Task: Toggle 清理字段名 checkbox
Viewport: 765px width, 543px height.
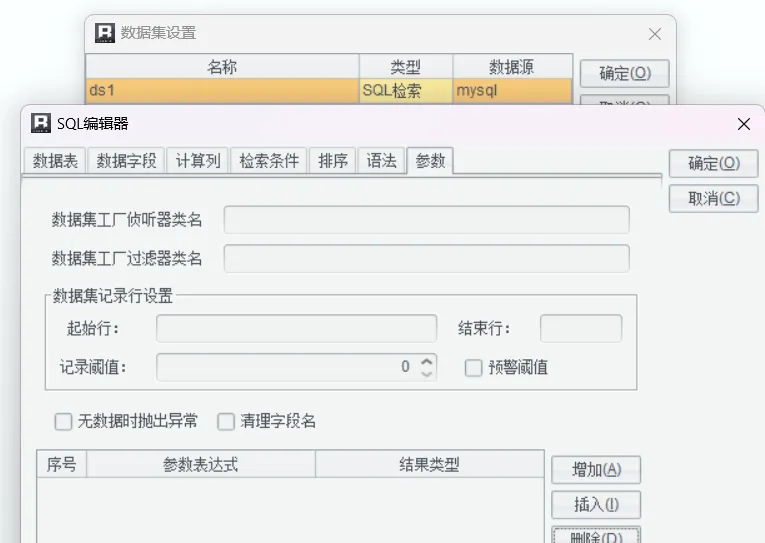Action: pos(226,422)
